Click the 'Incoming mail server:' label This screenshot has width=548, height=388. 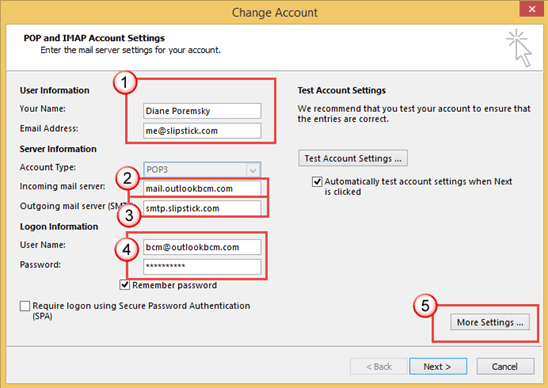pos(62,186)
